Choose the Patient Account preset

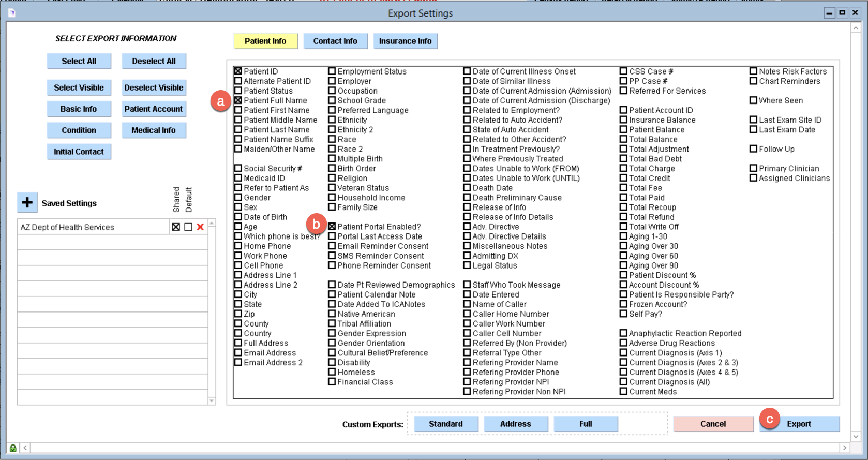(154, 109)
